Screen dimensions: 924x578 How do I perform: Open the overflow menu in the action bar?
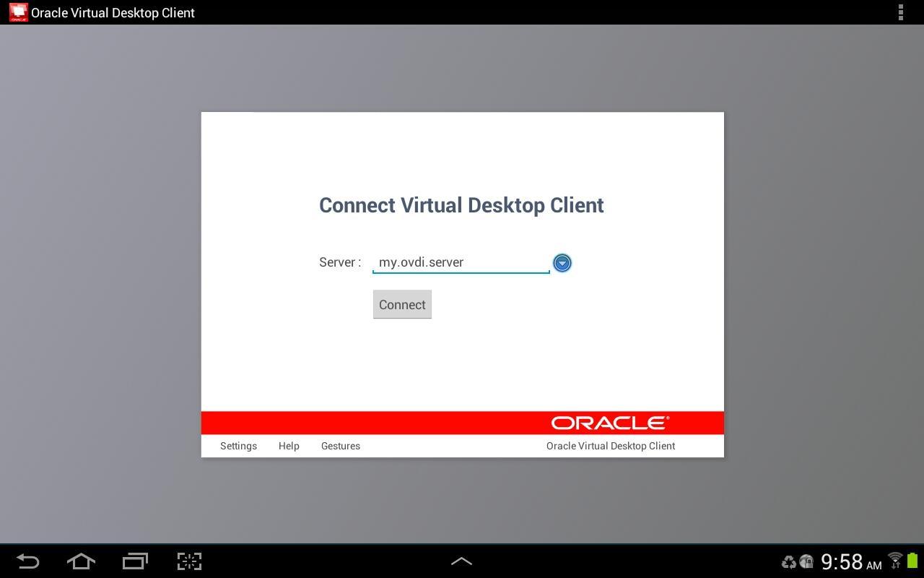coord(900,12)
